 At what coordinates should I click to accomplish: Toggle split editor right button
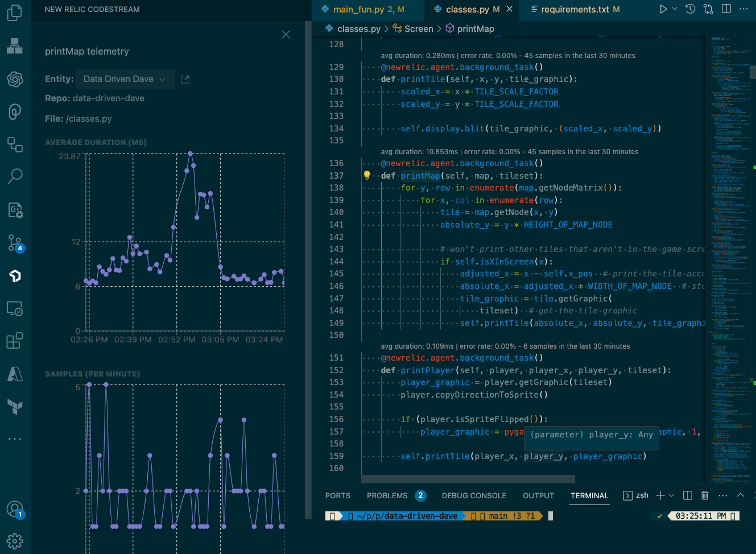pos(726,9)
